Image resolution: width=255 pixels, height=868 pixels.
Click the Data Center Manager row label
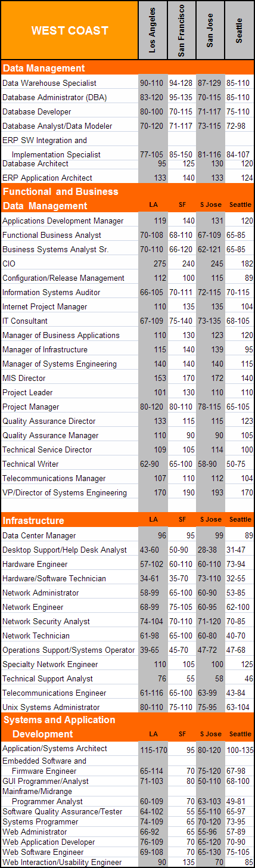[x=39, y=535]
